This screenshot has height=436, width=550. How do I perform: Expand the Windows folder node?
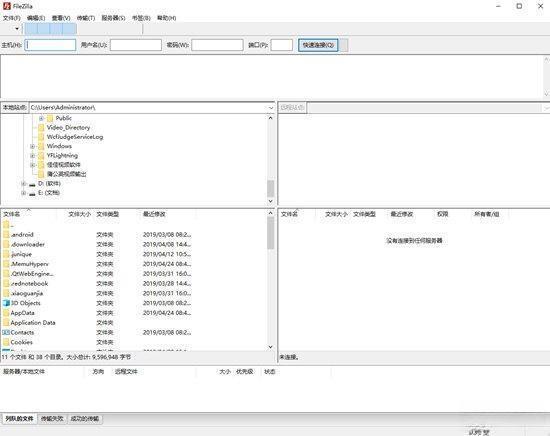click(32, 146)
